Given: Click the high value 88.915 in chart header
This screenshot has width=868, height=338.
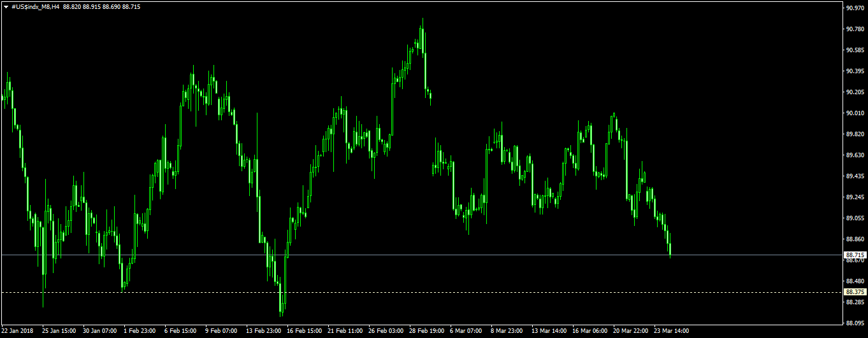Looking at the screenshot, I should tap(92, 6).
